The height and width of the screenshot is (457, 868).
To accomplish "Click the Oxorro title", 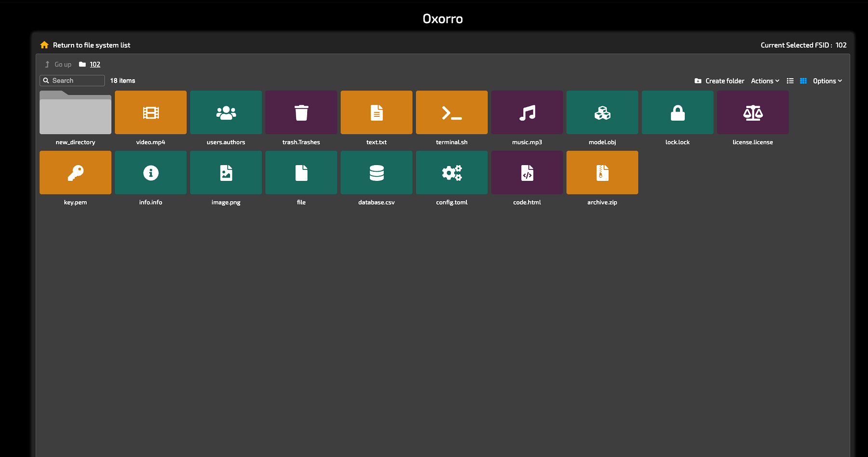I will (x=443, y=19).
